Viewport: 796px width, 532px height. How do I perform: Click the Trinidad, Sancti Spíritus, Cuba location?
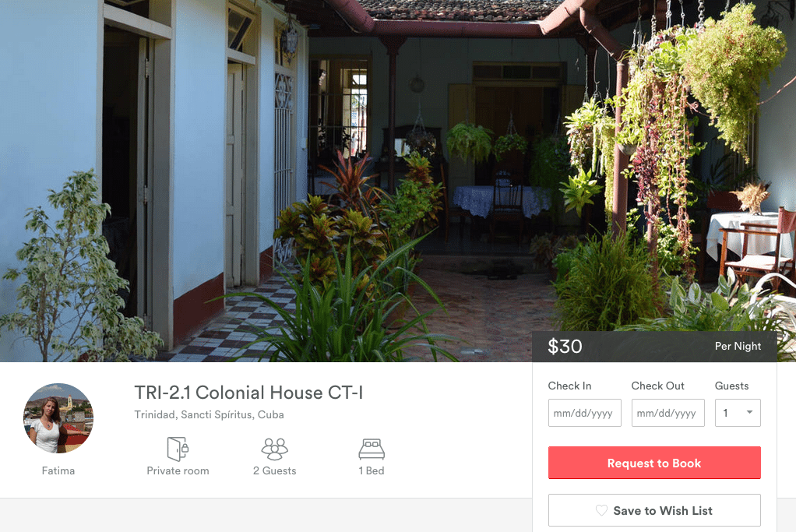click(210, 414)
